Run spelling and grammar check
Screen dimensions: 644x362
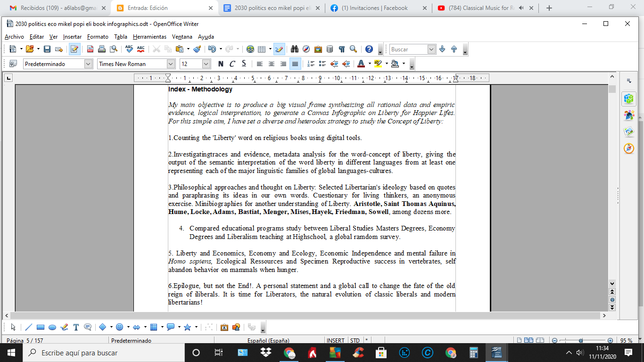point(129,49)
